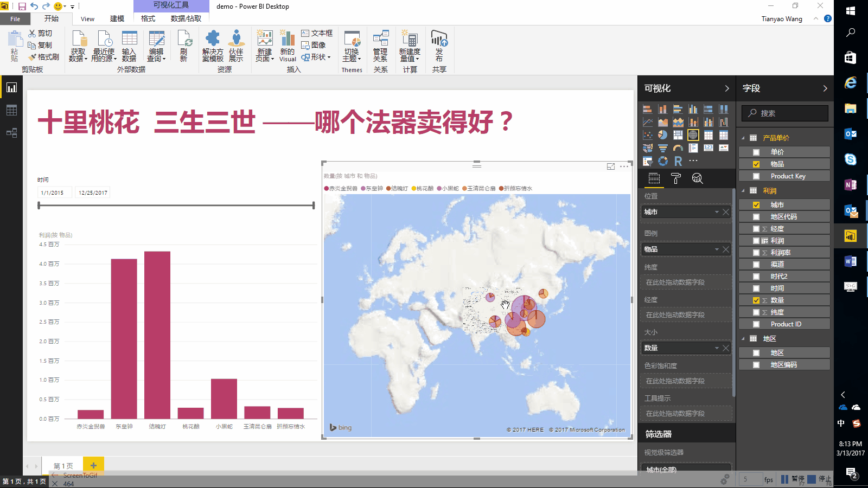Switch to Relationships view in left sidebar
This screenshot has width=868, height=488.
[x=11, y=133]
